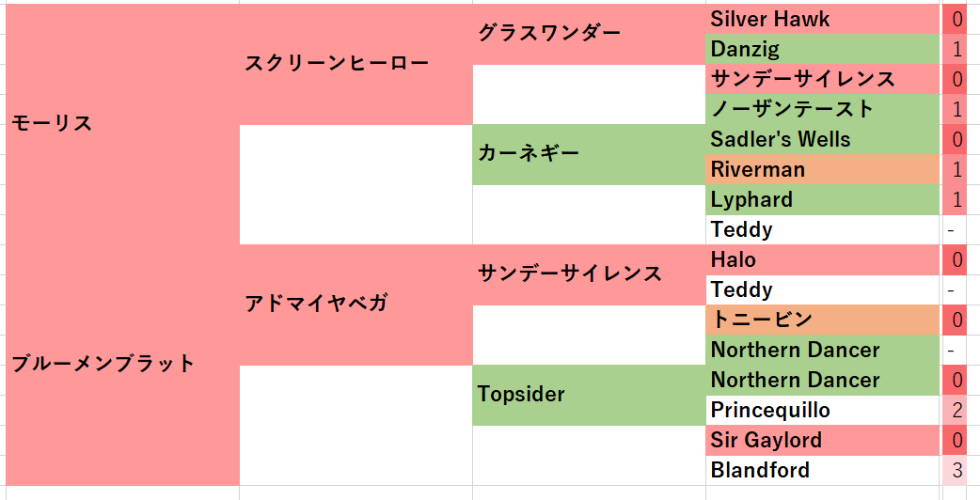Click the アドマイヤベガ cell
Viewport: 980px width, 500px height.
(x=356, y=305)
